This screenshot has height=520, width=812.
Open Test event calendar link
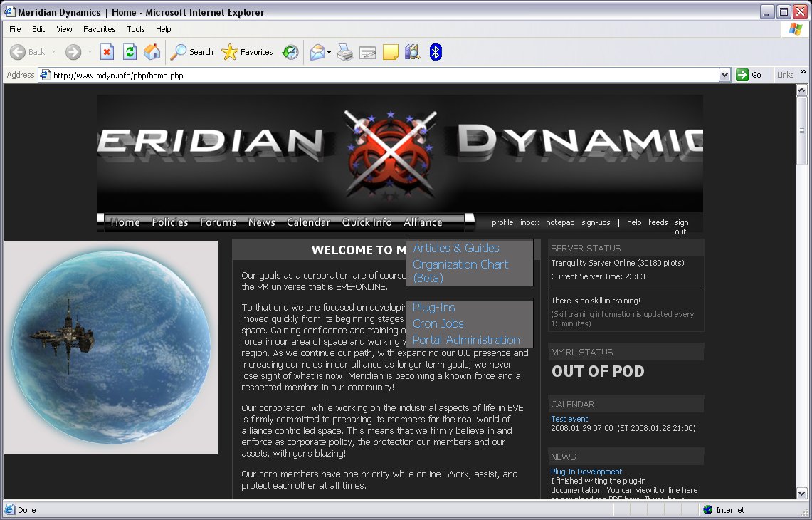[569, 419]
